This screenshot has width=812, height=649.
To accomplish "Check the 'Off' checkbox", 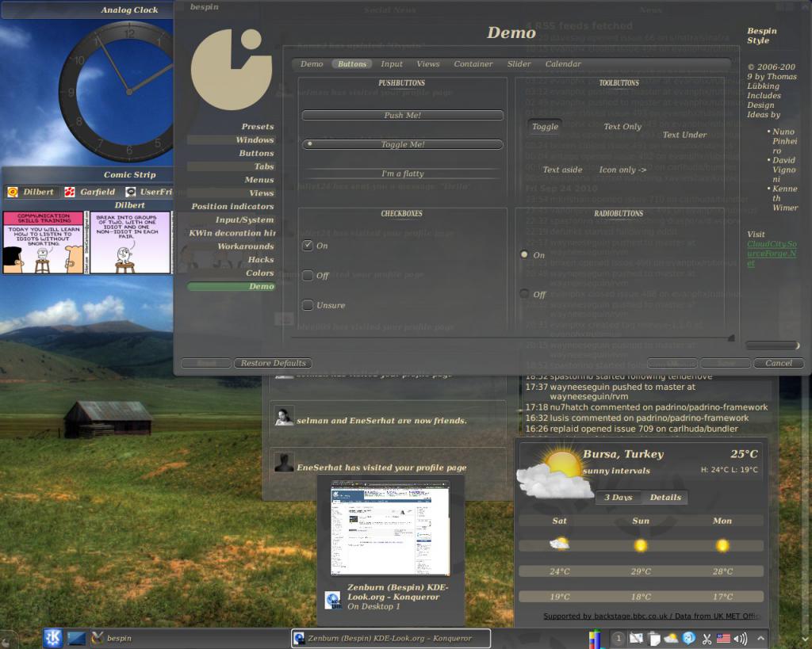I will tap(308, 275).
